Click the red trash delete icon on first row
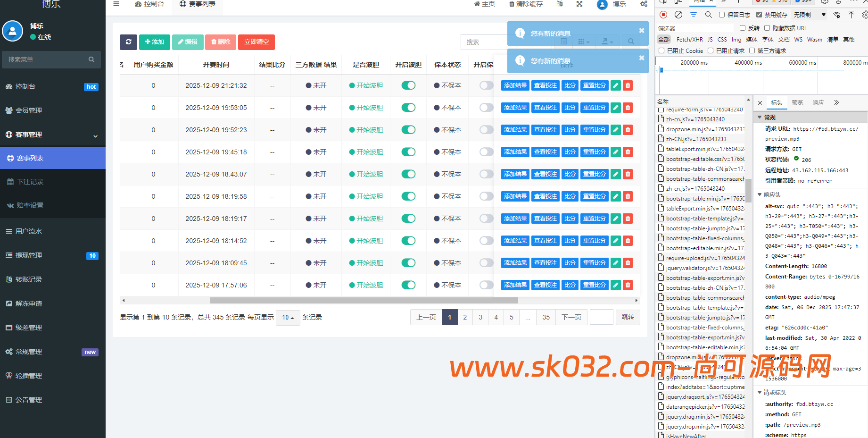This screenshot has height=438, width=868. pyautogui.click(x=628, y=85)
